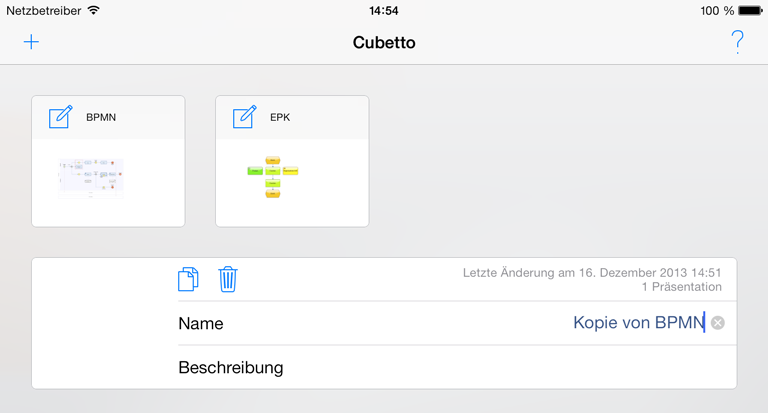
Task: Duplicate project using the copy icon
Action: (188, 279)
